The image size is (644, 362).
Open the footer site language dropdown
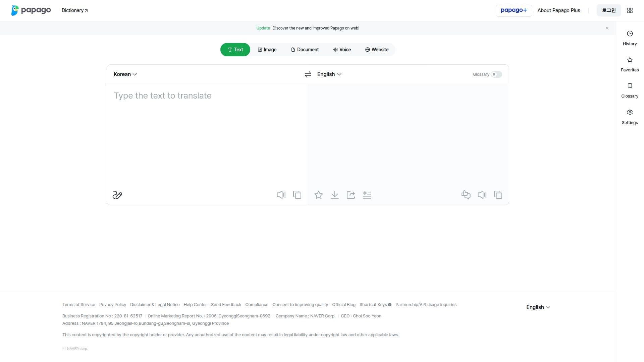[x=538, y=307]
